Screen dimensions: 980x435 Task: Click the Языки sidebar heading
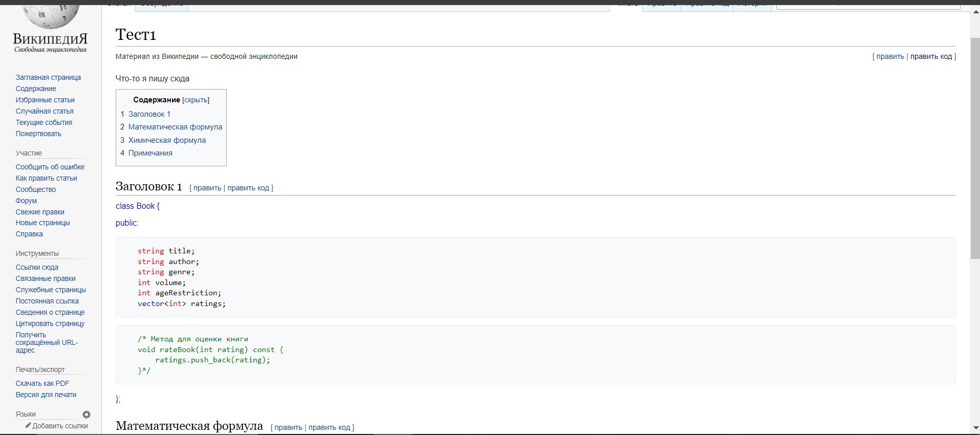click(x=26, y=414)
